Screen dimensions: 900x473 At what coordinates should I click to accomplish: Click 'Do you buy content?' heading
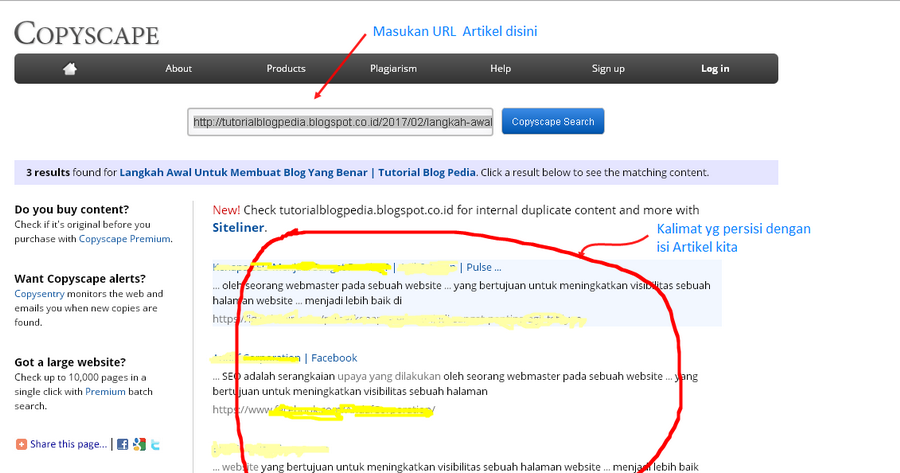pos(72,210)
